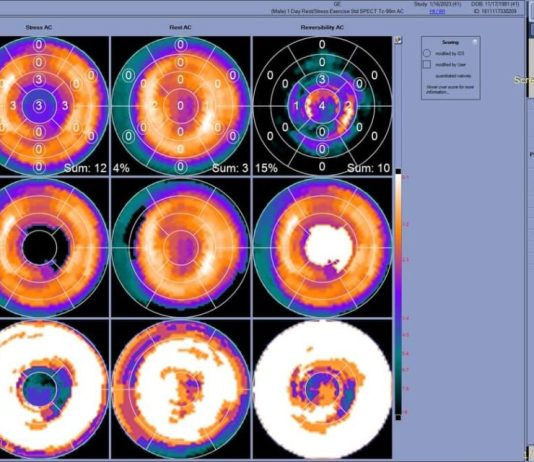Click the small color-map icon beside the Reversibility map

[398, 40]
